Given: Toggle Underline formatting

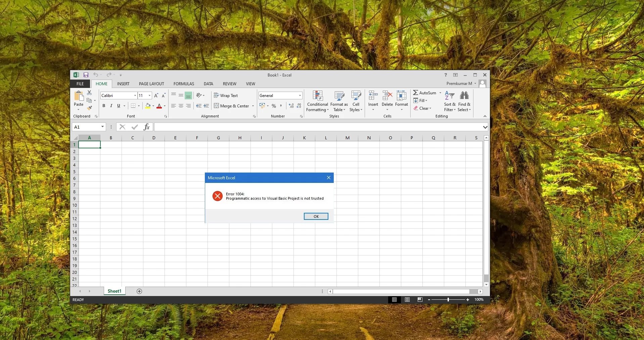Looking at the screenshot, I should click(x=119, y=106).
